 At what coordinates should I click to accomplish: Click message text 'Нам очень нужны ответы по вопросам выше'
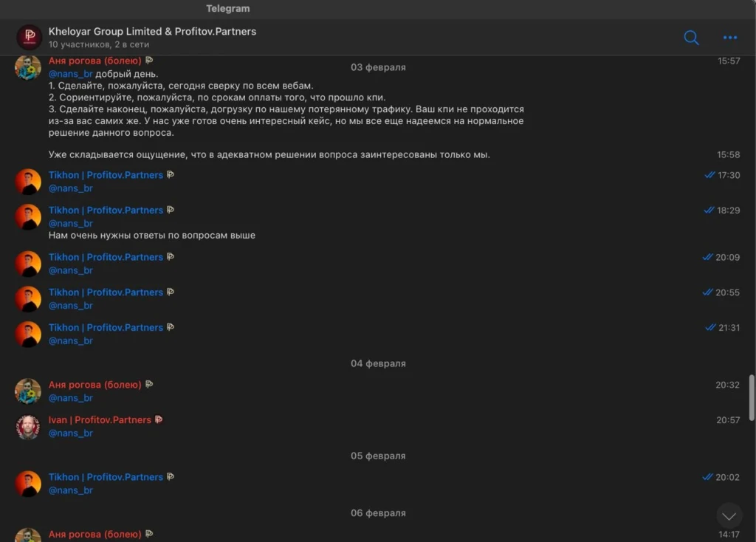coord(152,236)
